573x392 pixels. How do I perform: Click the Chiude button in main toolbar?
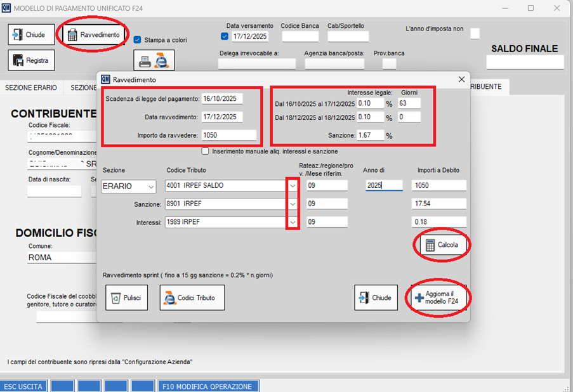pyautogui.click(x=27, y=35)
